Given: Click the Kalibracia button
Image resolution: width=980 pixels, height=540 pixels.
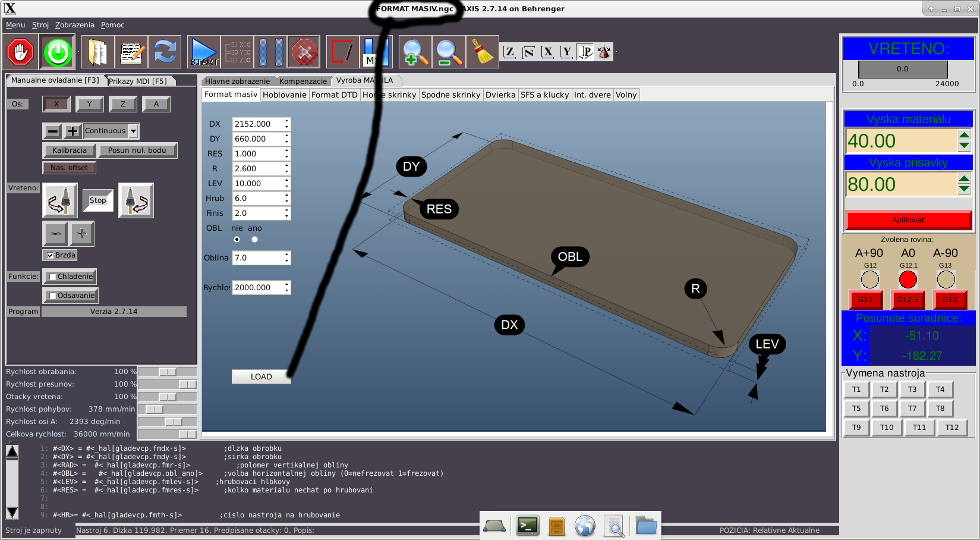Looking at the screenshot, I should point(70,150).
